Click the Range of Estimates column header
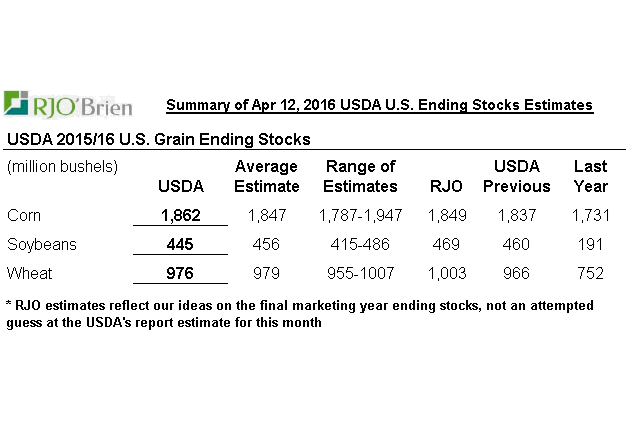630x430 pixels. coord(361,176)
